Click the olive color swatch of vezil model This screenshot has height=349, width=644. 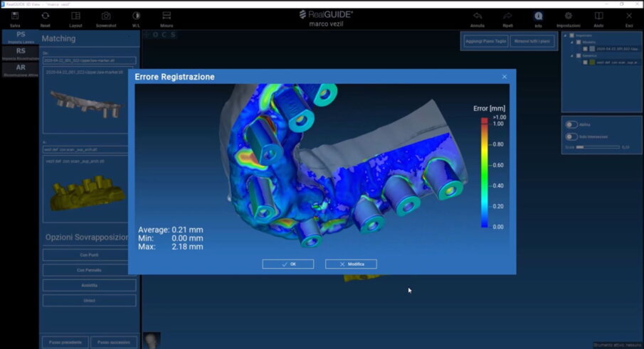(x=592, y=63)
